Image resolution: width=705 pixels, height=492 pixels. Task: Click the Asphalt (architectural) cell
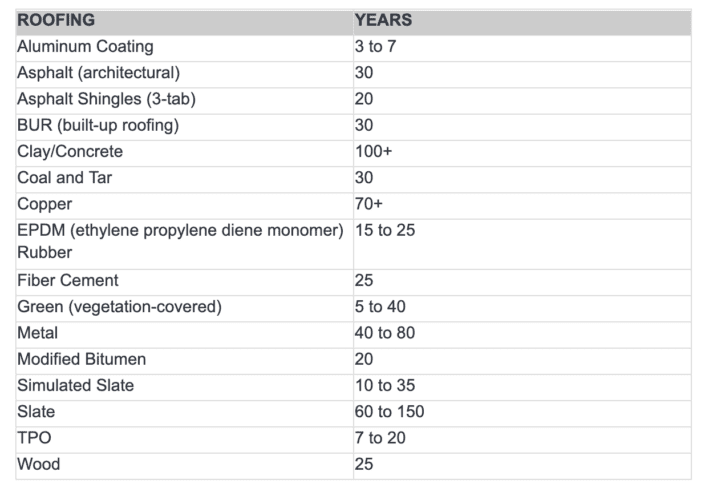(98, 73)
